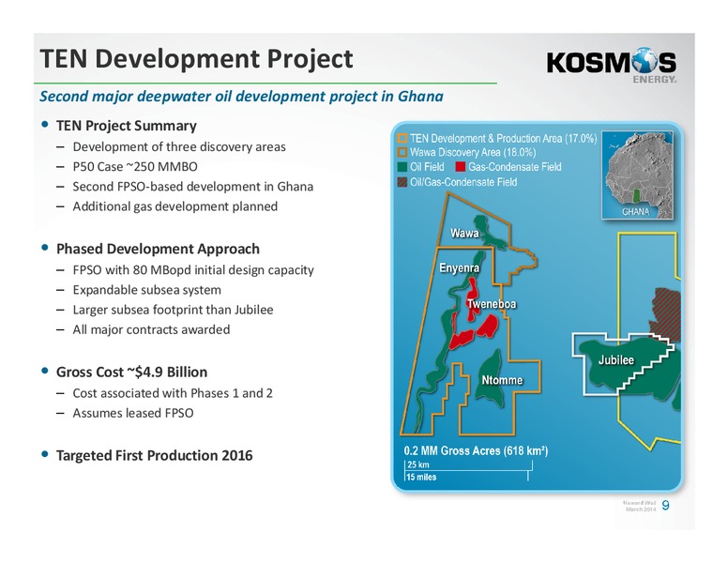Click 'Cost associated with Phases 1 and 2'
The width and height of the screenshot is (728, 563).
click(x=173, y=393)
